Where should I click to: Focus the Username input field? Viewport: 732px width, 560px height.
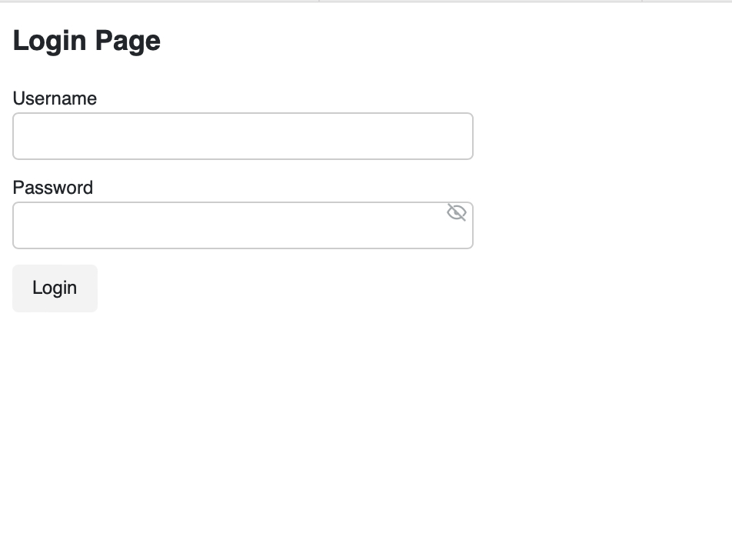pyautogui.click(x=242, y=136)
